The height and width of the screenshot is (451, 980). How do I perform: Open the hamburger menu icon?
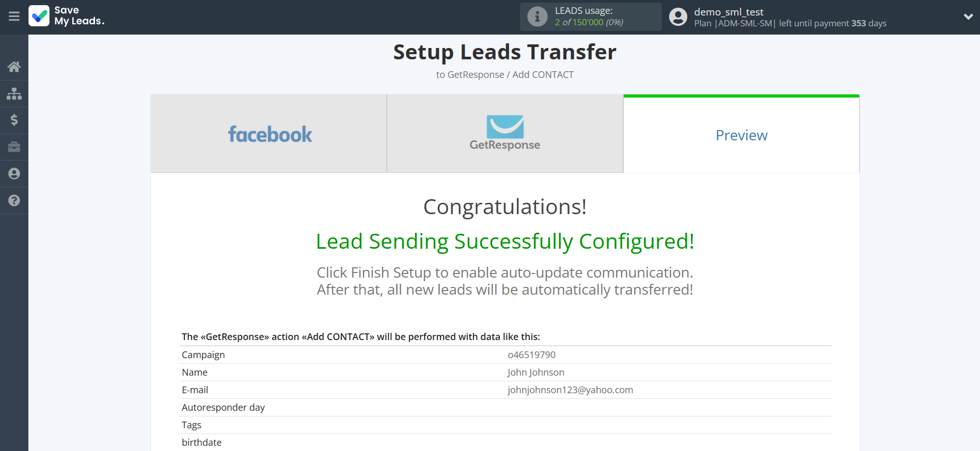14,17
